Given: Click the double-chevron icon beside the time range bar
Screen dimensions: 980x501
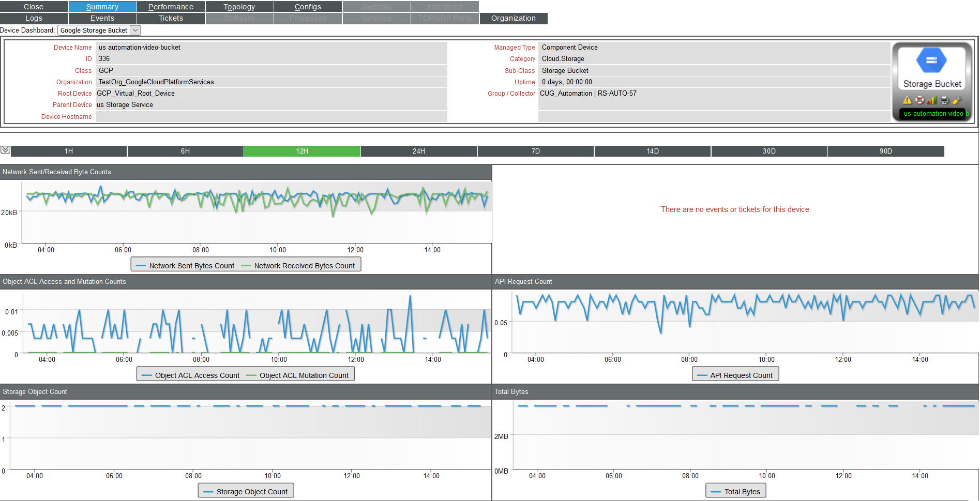Looking at the screenshot, I should (x=6, y=150).
